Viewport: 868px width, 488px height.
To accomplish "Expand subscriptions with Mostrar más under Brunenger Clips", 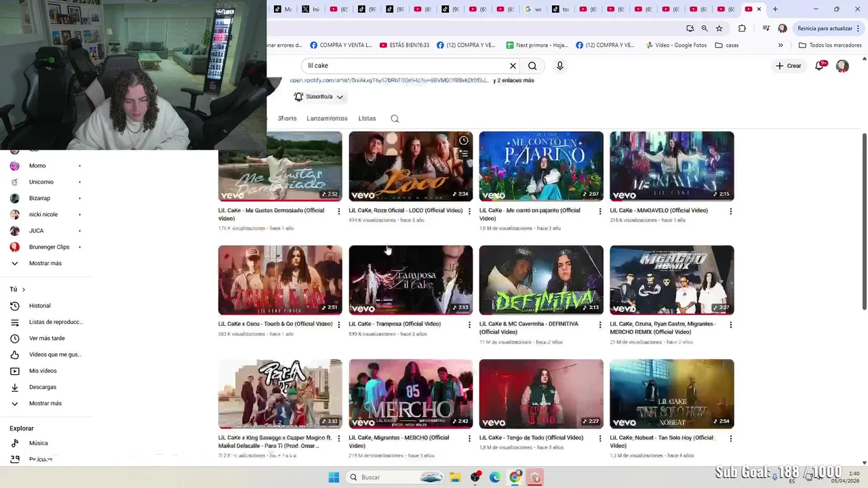I will coord(45,263).
